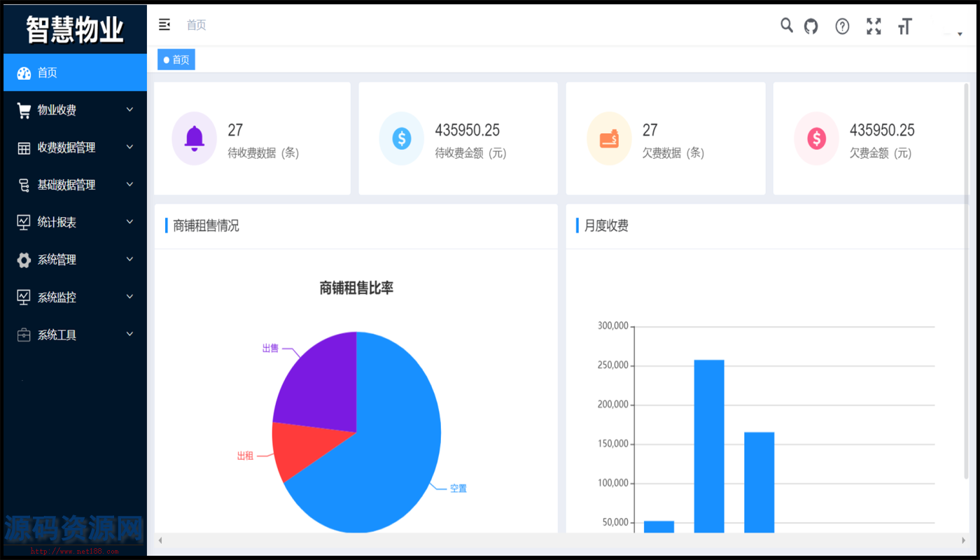Open the GitHub source icon
Image resolution: width=980 pixels, height=560 pixels.
tap(811, 27)
